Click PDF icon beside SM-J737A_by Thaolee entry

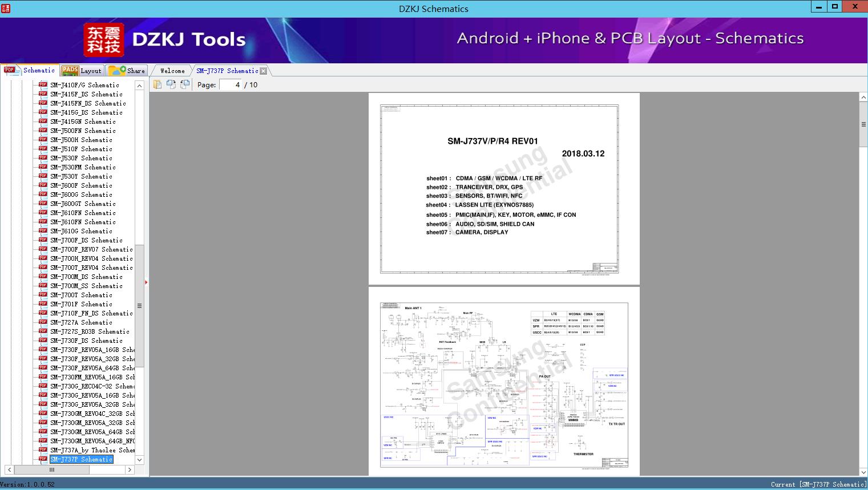43,449
